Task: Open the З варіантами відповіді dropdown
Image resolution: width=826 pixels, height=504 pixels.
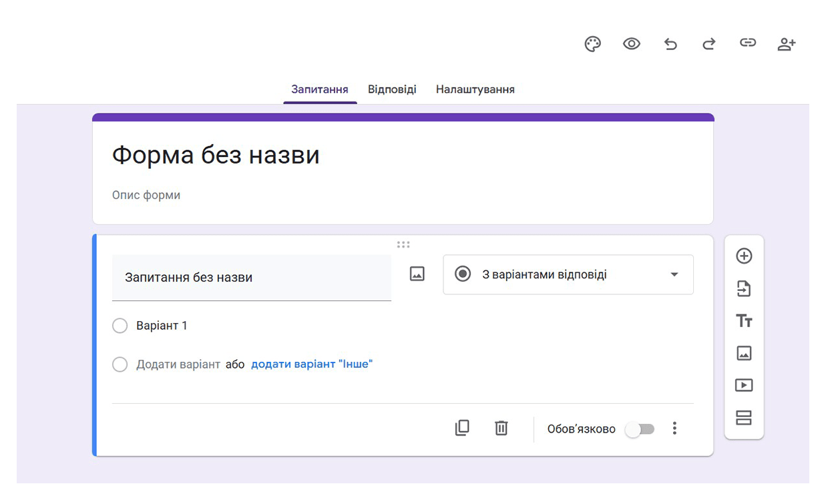Action: click(568, 274)
